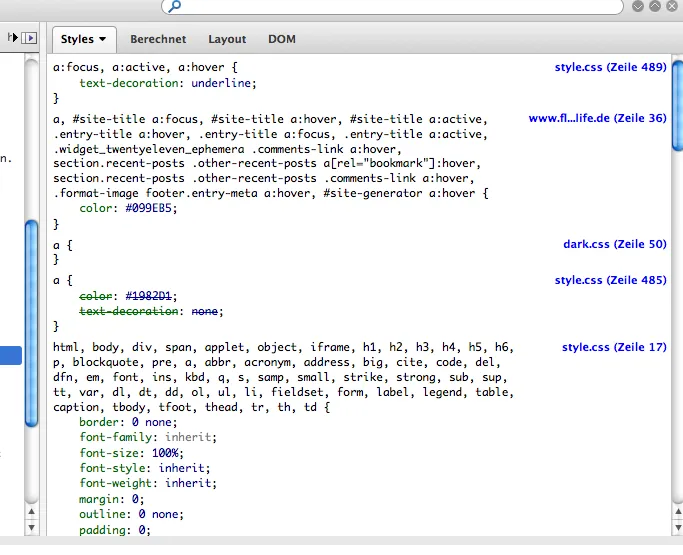This screenshot has height=555, width=683.
Task: Minimize Firebug with the down-chevron button
Action: click(x=638, y=6)
